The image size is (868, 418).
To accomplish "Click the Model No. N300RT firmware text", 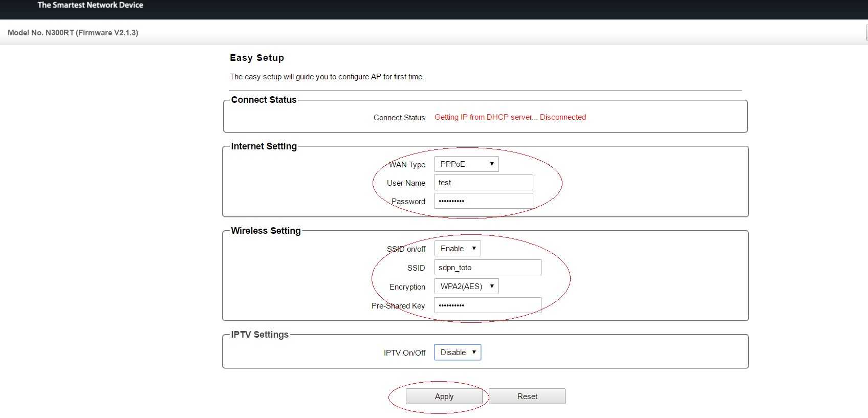I will click(73, 33).
